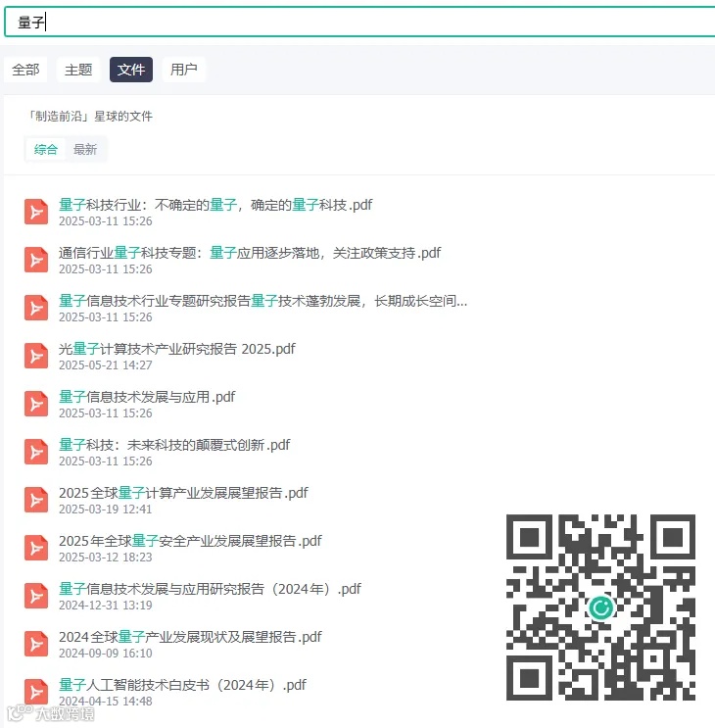Image resolution: width=715 pixels, height=728 pixels.
Task: Click the PDF icon beside 通信行业量子科技专题
Action: coord(36,260)
